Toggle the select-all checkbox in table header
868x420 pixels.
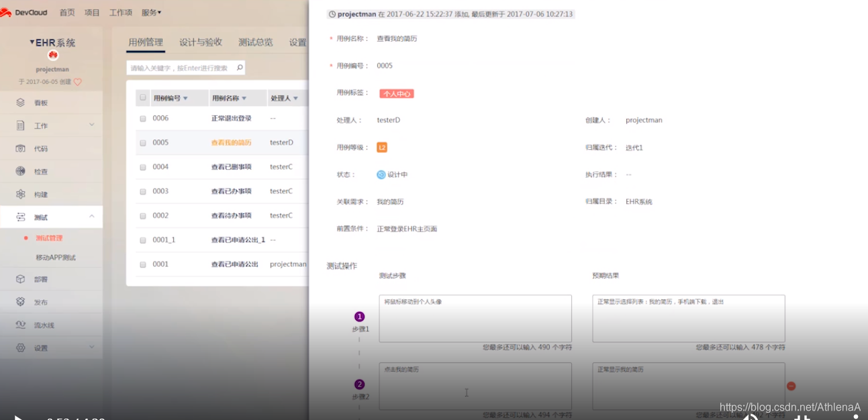pyautogui.click(x=143, y=97)
